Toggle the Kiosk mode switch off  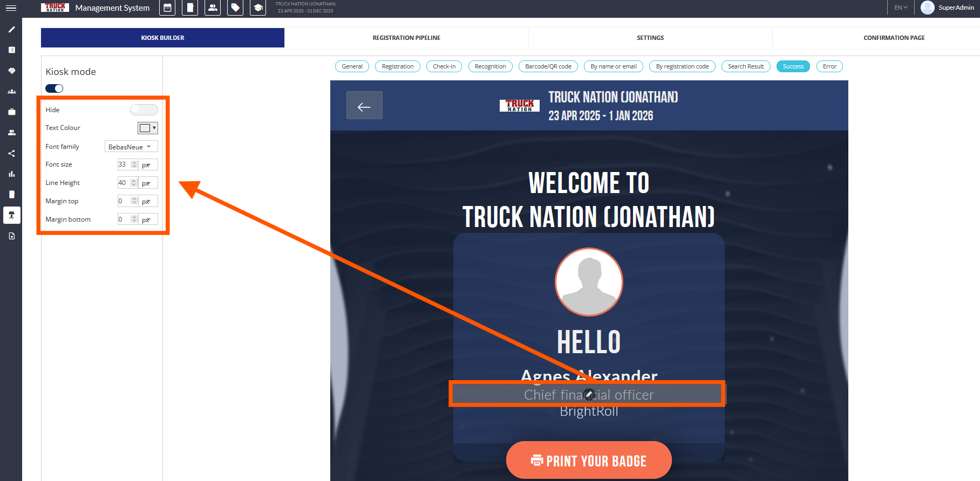click(x=55, y=88)
